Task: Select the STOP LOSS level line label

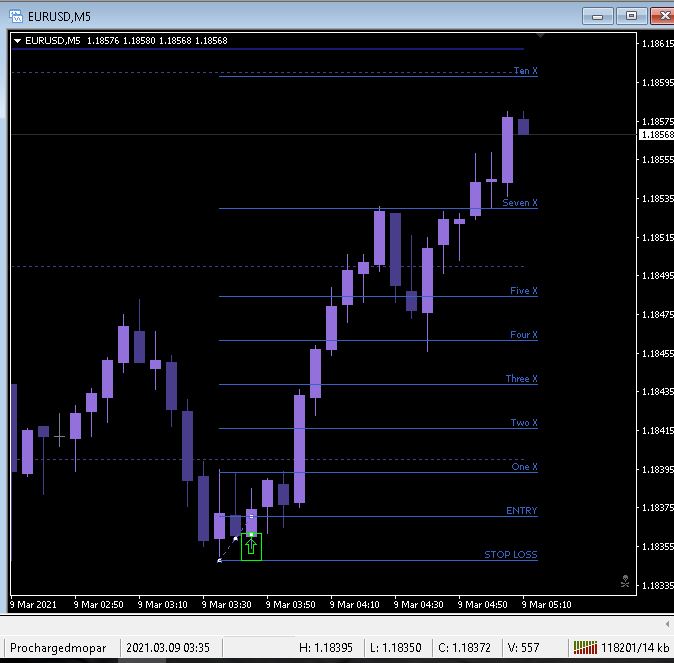Action: click(x=511, y=554)
